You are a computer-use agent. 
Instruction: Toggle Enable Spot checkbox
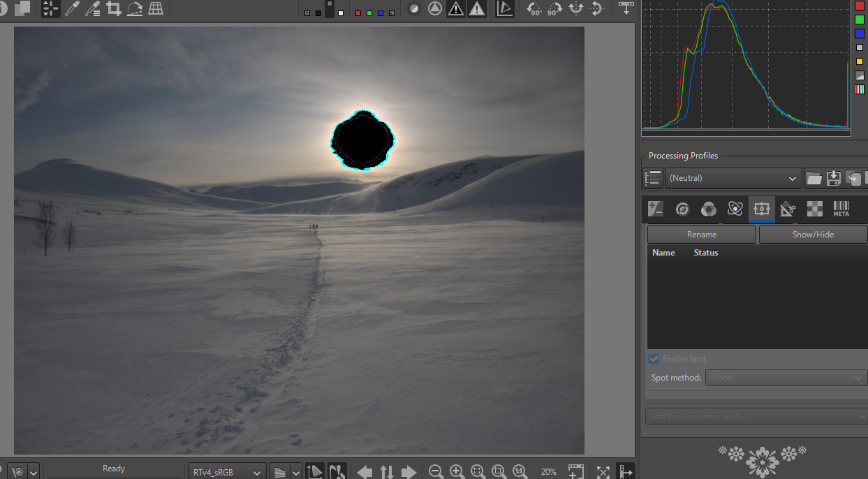(654, 359)
